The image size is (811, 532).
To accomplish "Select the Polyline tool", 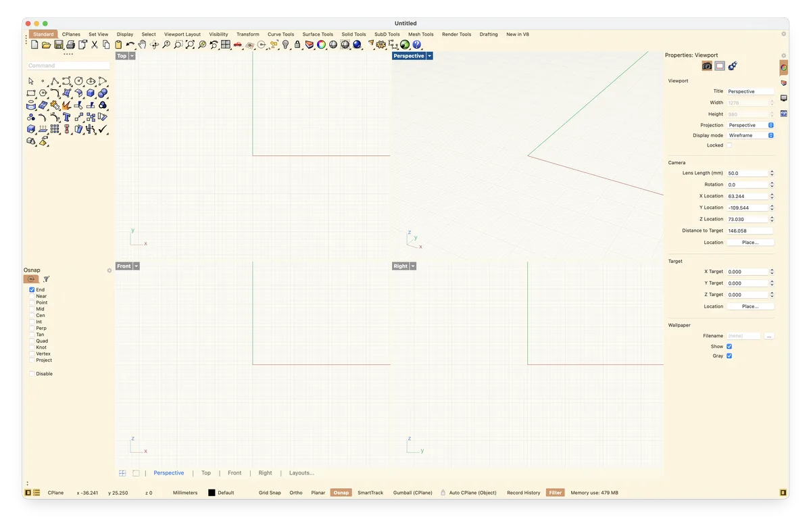I will pyautogui.click(x=55, y=81).
